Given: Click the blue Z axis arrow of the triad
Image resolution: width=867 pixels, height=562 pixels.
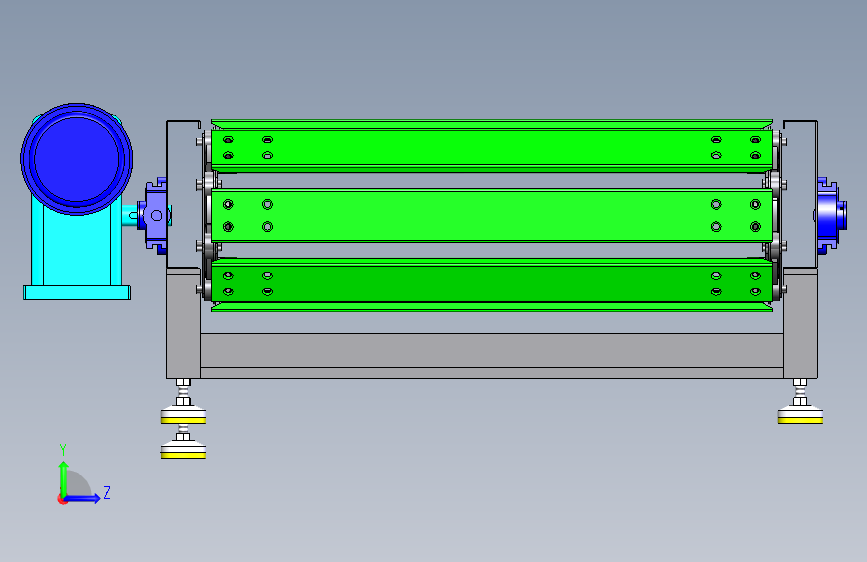Looking at the screenshot, I should click(82, 498).
